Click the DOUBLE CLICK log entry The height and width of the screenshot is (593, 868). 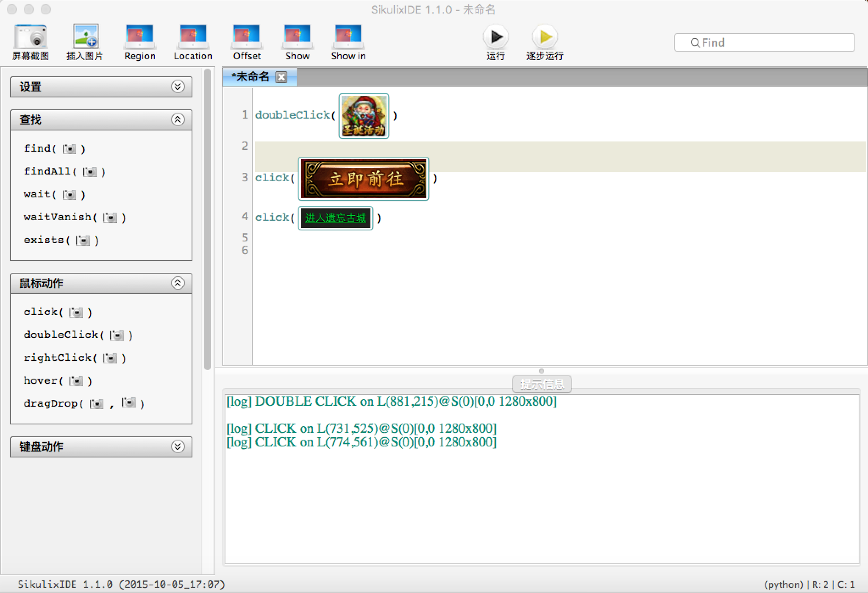(392, 401)
